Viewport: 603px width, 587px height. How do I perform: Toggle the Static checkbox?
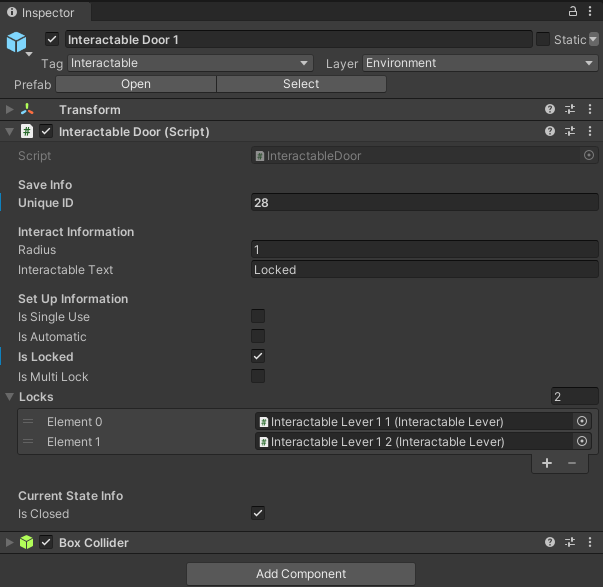coord(543,39)
